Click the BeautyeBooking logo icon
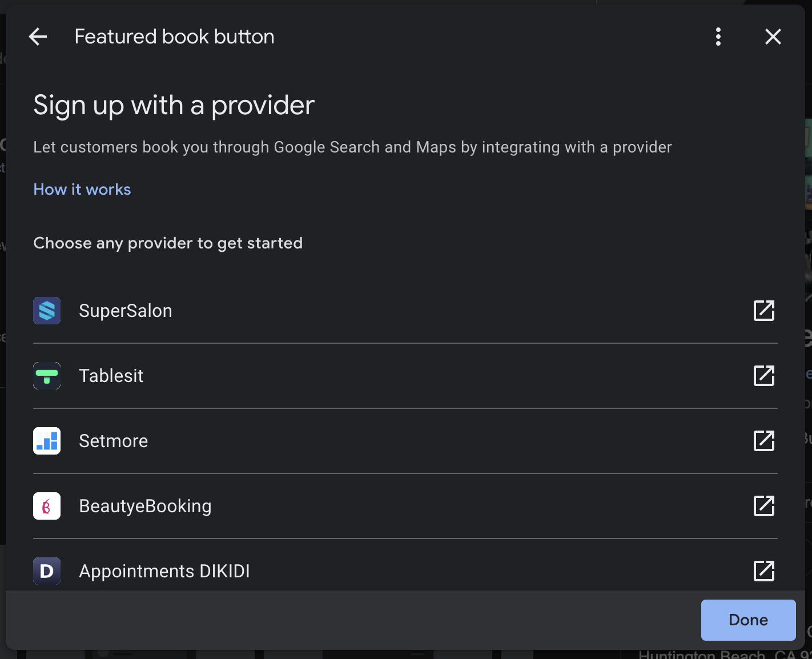The width and height of the screenshot is (812, 659). [x=47, y=506]
